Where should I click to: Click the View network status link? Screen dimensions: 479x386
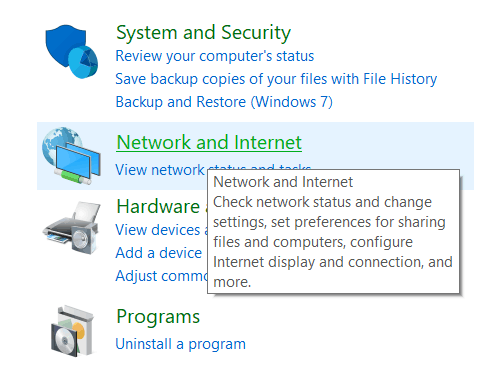(161, 170)
